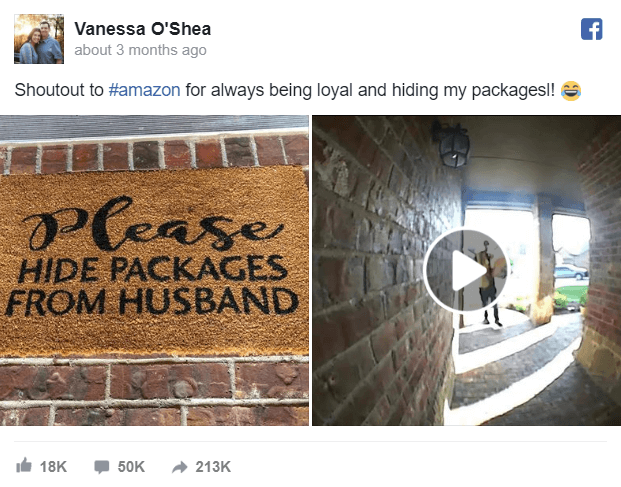621x487 pixels.
Task: Play the doorbell camera video
Action: 465,271
